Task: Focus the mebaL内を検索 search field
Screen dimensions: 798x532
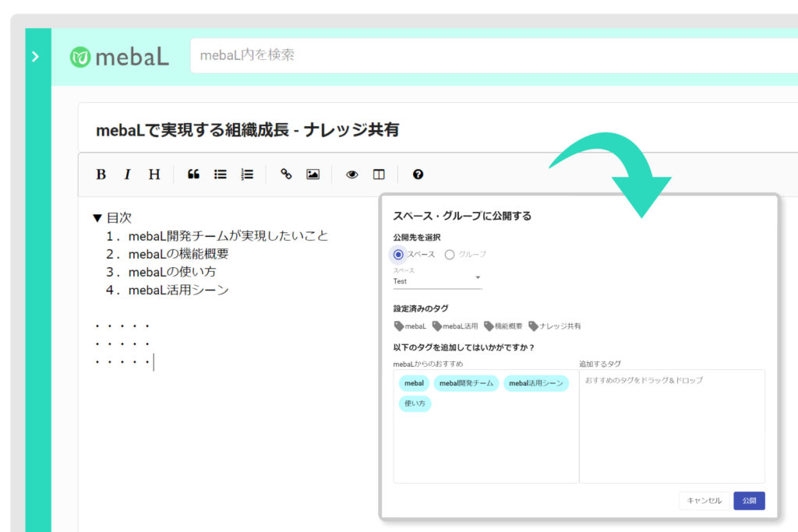Action: point(493,55)
